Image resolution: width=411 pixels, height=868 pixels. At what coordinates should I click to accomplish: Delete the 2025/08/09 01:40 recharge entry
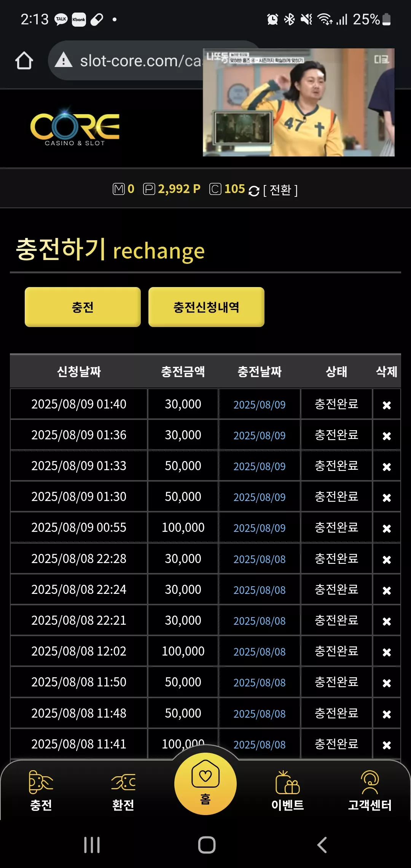[x=387, y=405]
